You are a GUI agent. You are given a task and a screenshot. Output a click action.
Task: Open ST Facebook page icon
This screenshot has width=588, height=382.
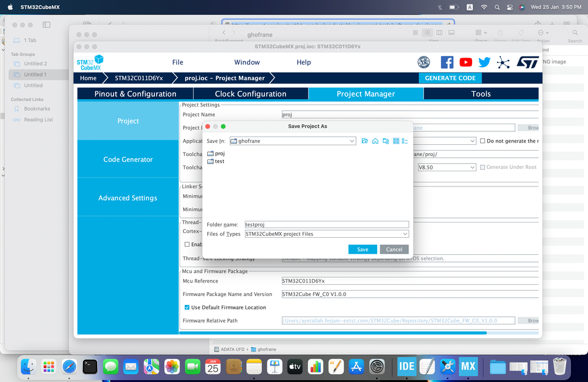tap(447, 62)
